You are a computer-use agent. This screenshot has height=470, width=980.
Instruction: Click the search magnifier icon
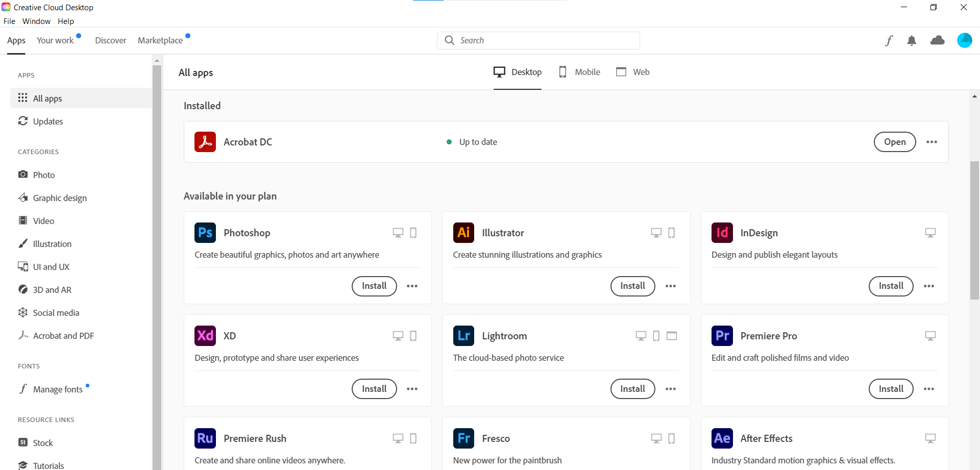click(x=449, y=40)
